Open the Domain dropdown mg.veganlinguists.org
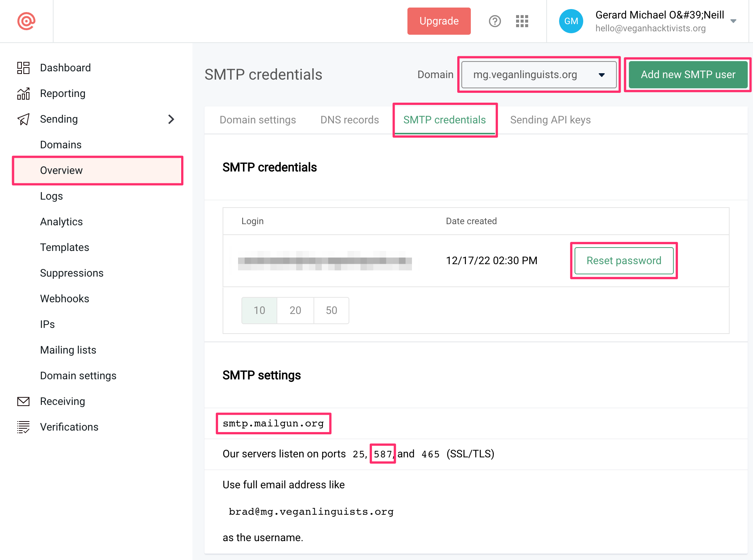 coord(539,75)
